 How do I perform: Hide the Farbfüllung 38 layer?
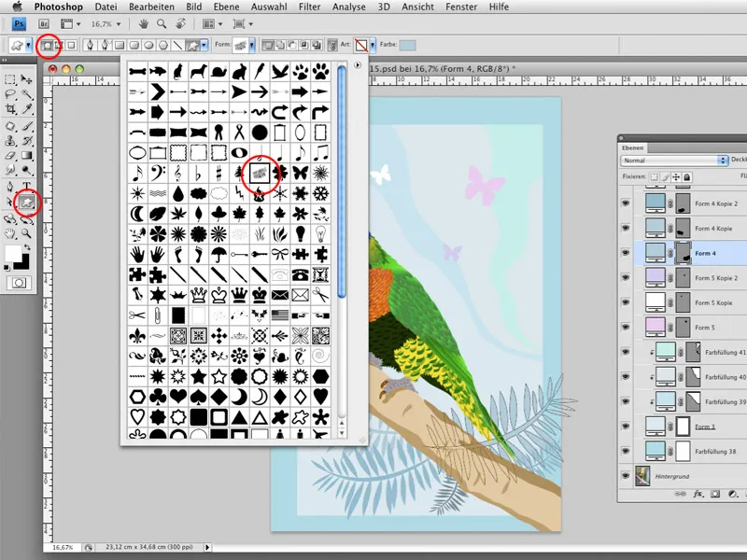click(x=625, y=450)
